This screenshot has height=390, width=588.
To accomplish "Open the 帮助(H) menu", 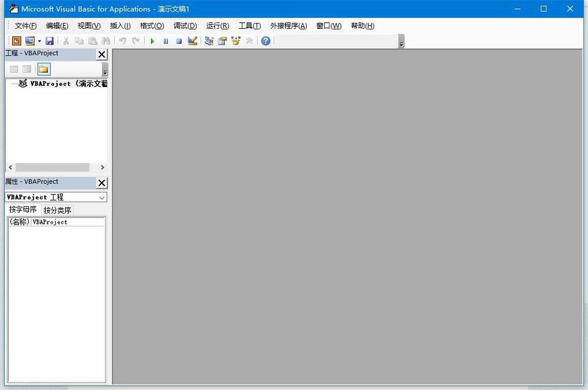I will tap(363, 26).
